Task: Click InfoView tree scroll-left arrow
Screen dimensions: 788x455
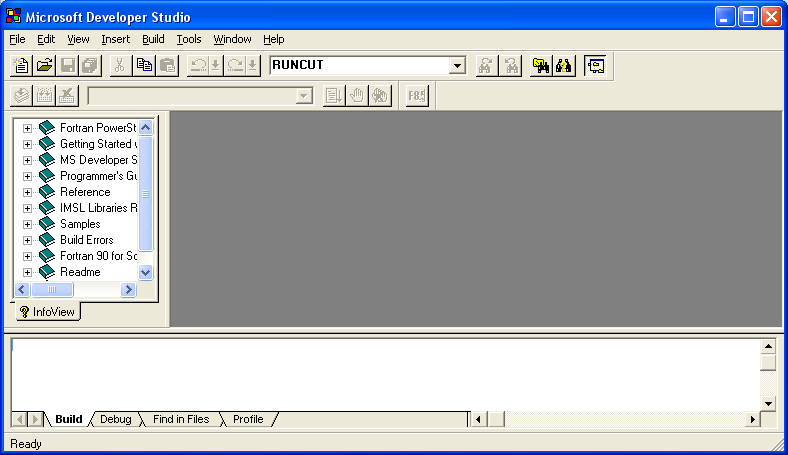Action: [22, 290]
